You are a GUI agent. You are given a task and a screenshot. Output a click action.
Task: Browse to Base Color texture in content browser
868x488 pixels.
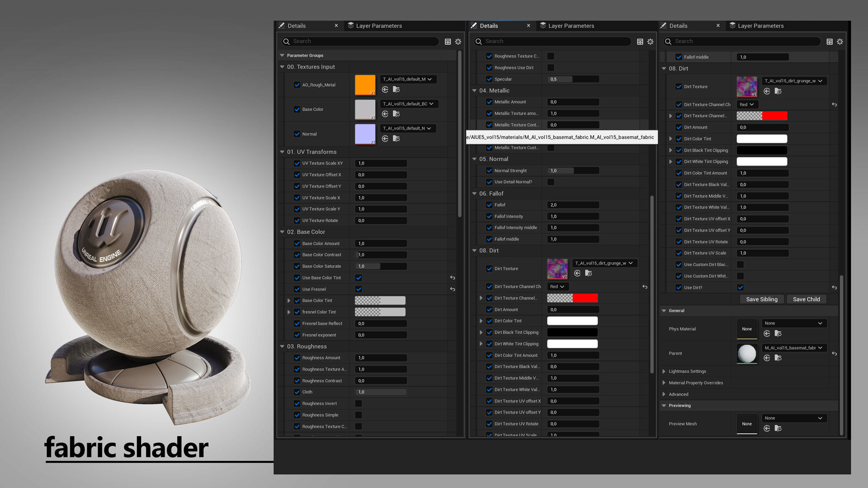[396, 114]
